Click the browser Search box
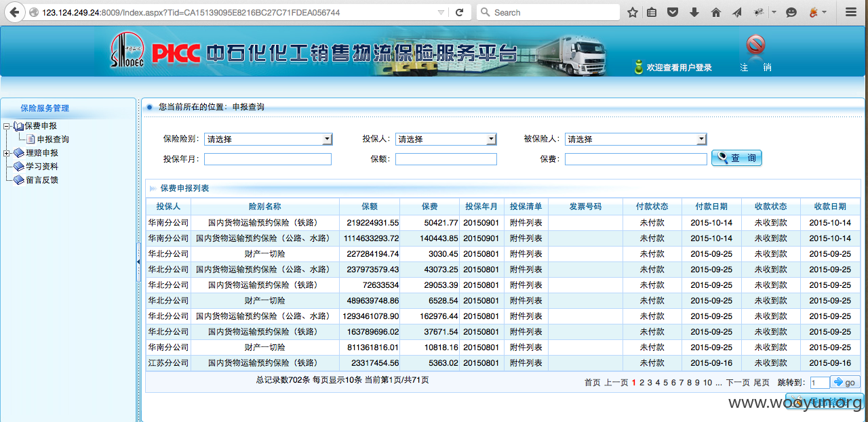This screenshot has height=422, width=868. pos(549,12)
